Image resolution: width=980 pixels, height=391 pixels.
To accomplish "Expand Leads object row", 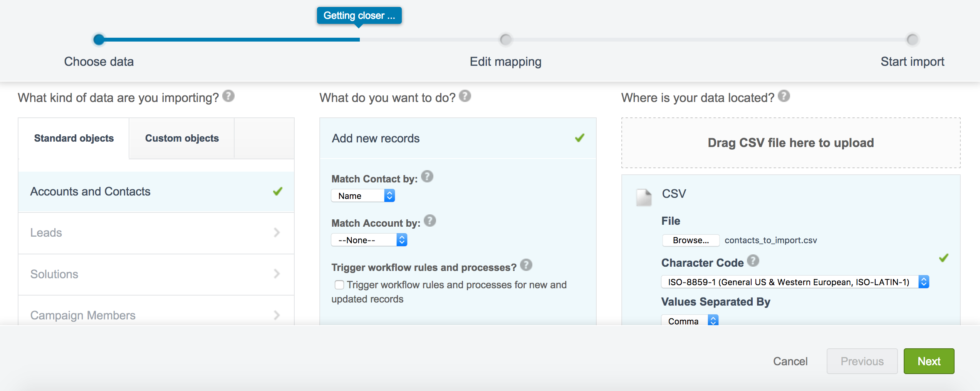I will (156, 233).
